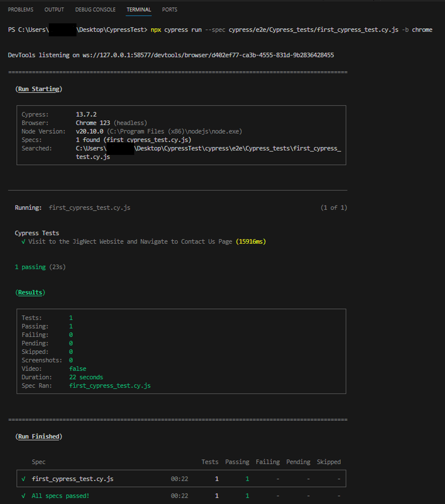Click the 'Spec Ran:' file name value
The height and width of the screenshot is (504, 445).
110,386
